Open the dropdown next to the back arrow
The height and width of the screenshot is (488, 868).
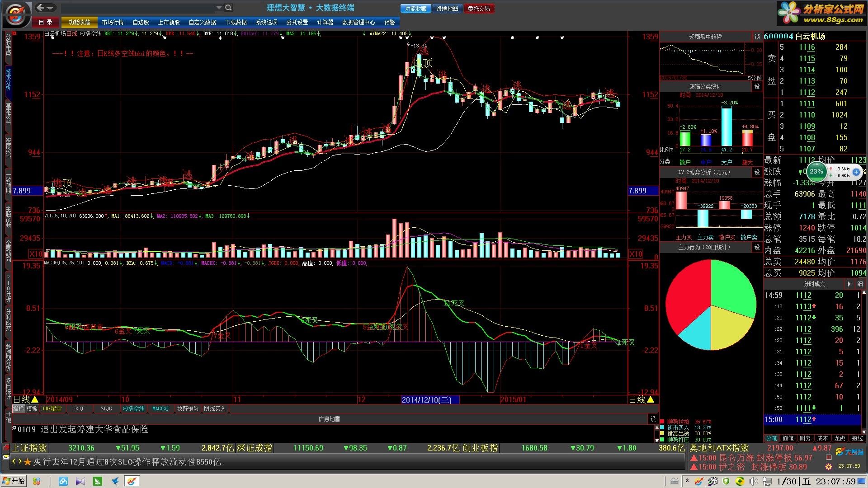50,8
